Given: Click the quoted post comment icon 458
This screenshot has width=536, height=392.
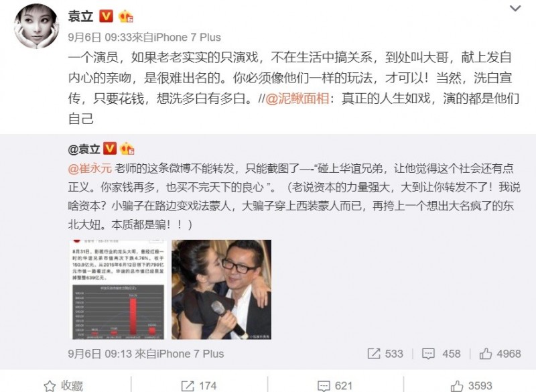Looking at the screenshot, I should [x=442, y=354].
